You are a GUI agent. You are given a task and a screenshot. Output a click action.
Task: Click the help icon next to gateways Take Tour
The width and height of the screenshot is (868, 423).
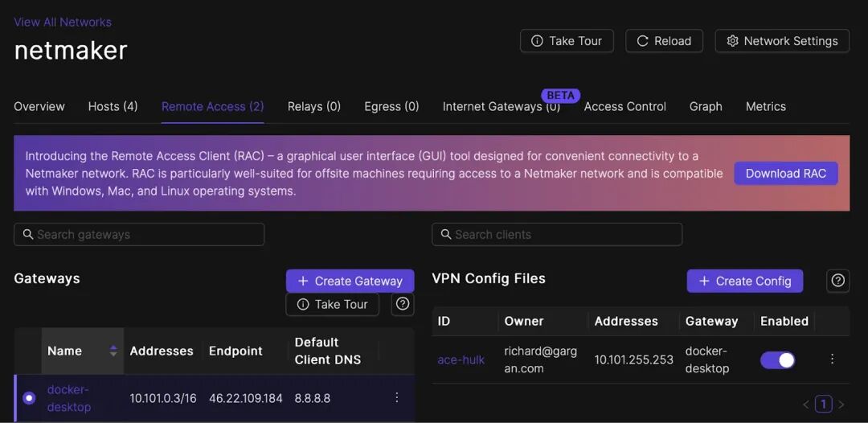point(403,304)
